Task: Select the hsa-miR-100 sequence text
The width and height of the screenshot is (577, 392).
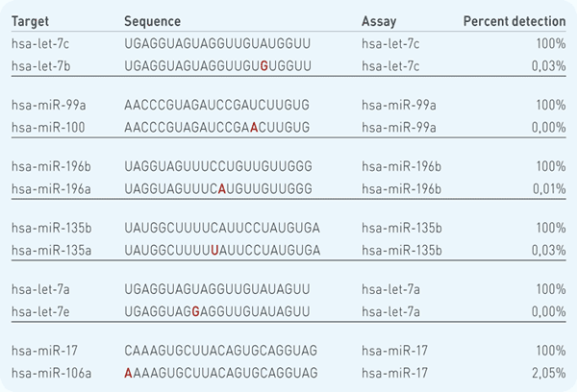Action: coord(216,128)
